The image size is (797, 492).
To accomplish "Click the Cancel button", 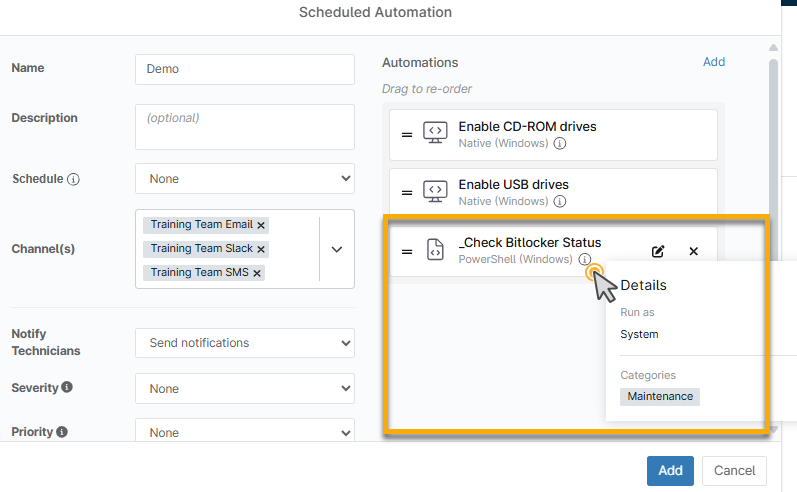I will click(734, 471).
